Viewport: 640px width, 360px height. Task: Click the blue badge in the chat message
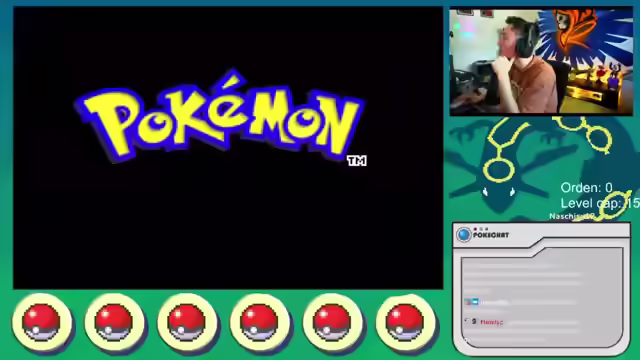tap(471, 302)
